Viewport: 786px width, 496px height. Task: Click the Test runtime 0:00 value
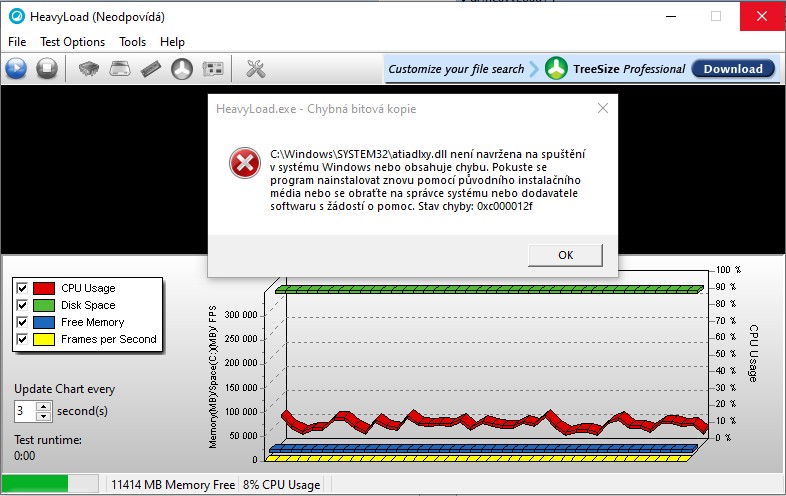click(x=25, y=456)
